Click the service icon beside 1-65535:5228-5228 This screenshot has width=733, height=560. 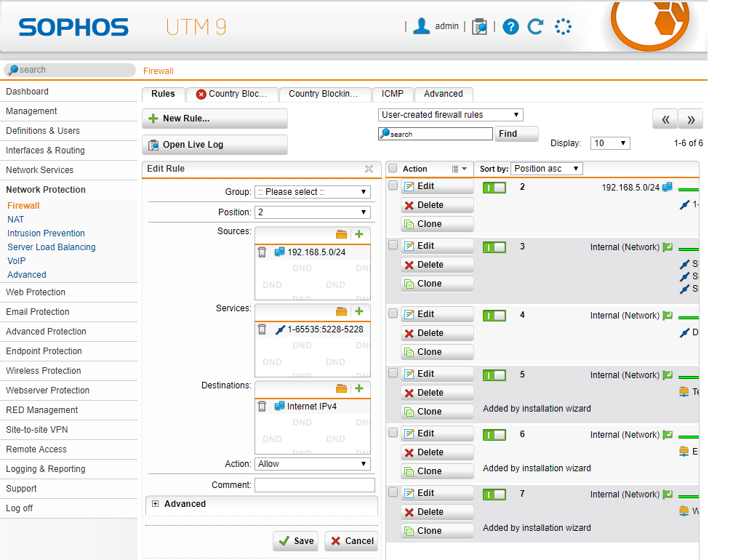280,329
